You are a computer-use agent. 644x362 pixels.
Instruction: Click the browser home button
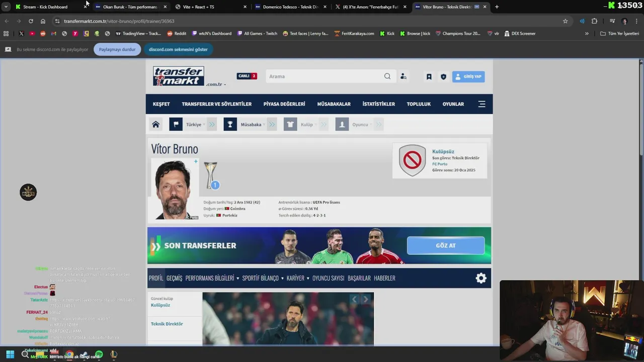click(43, 21)
